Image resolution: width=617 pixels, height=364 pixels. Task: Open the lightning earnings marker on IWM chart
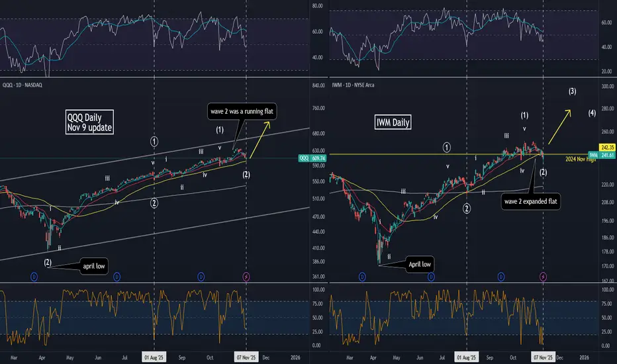click(x=543, y=277)
